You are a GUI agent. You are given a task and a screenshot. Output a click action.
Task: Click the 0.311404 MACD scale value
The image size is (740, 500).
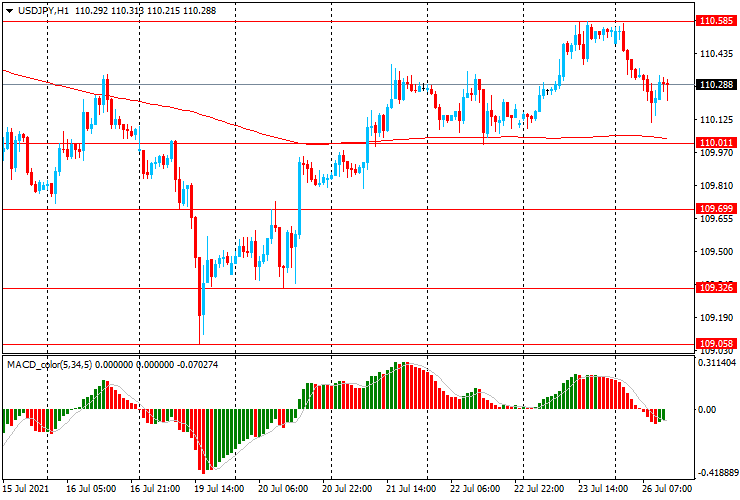pos(717,363)
